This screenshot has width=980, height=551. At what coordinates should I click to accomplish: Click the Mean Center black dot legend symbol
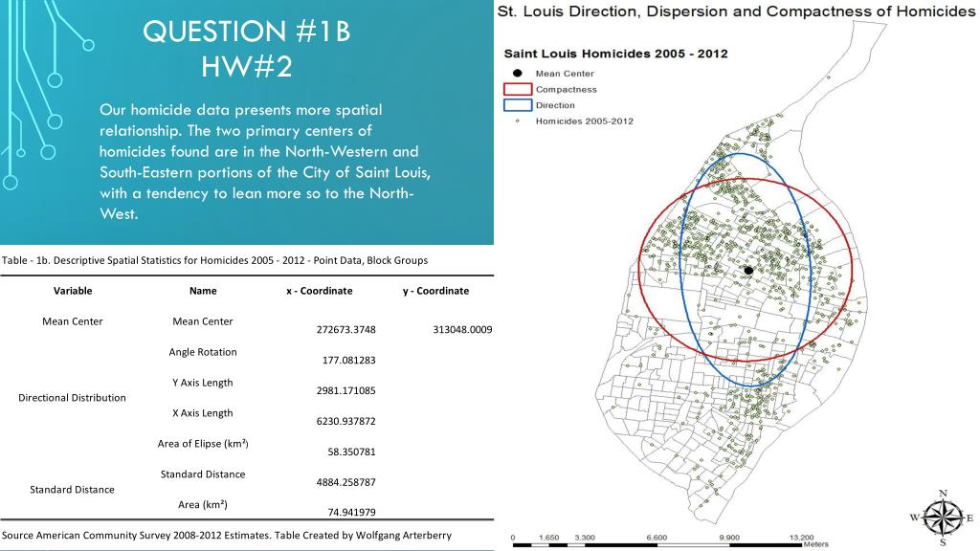click(x=517, y=73)
